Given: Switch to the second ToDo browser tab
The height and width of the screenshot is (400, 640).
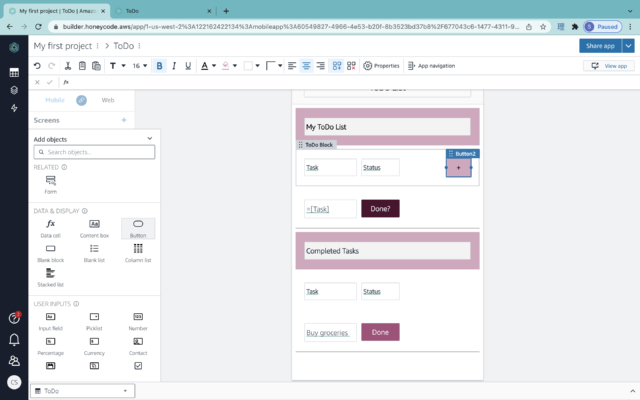Looking at the screenshot, I should pos(163,11).
